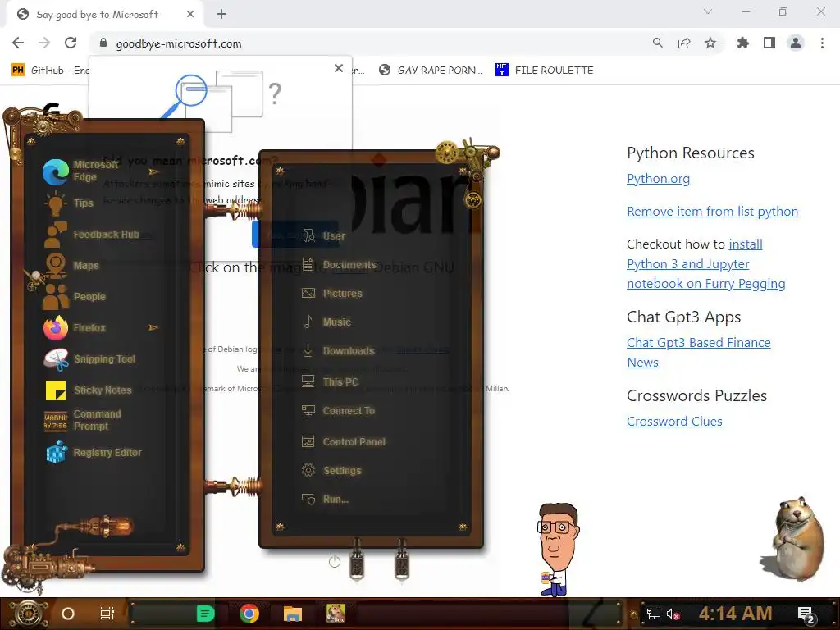Screen dimensions: 840x630
Task: Open Control Panel menu entry
Action: click(344, 442)
